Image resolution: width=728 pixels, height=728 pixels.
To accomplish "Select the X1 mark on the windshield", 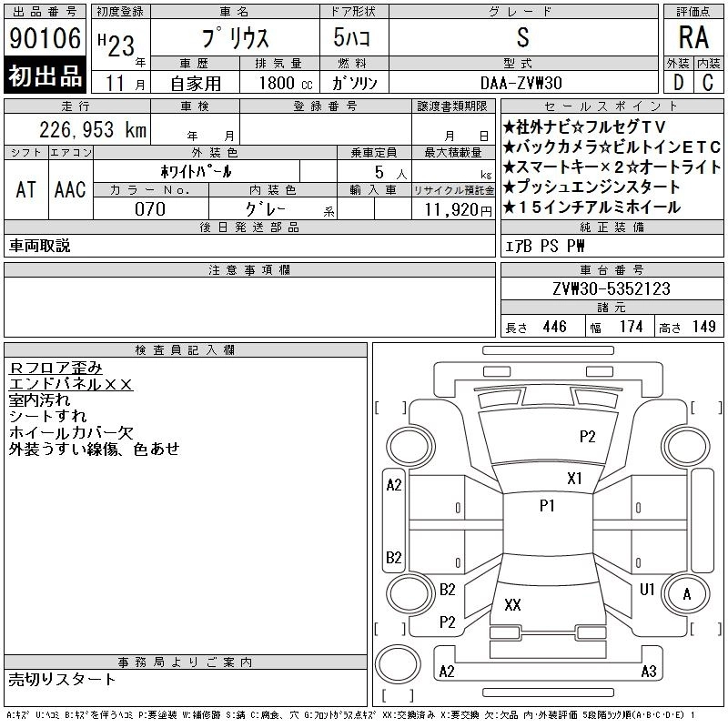I will pyautogui.click(x=574, y=479).
